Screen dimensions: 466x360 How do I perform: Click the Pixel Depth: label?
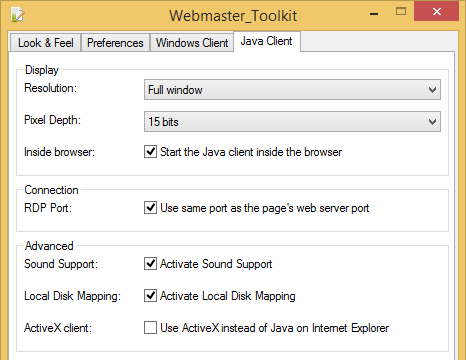tap(52, 120)
